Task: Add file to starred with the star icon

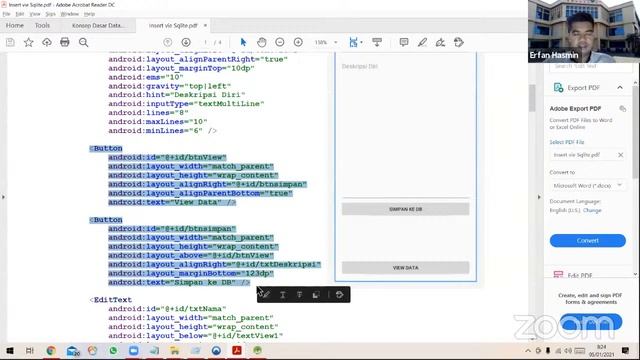Action: tap(29, 42)
